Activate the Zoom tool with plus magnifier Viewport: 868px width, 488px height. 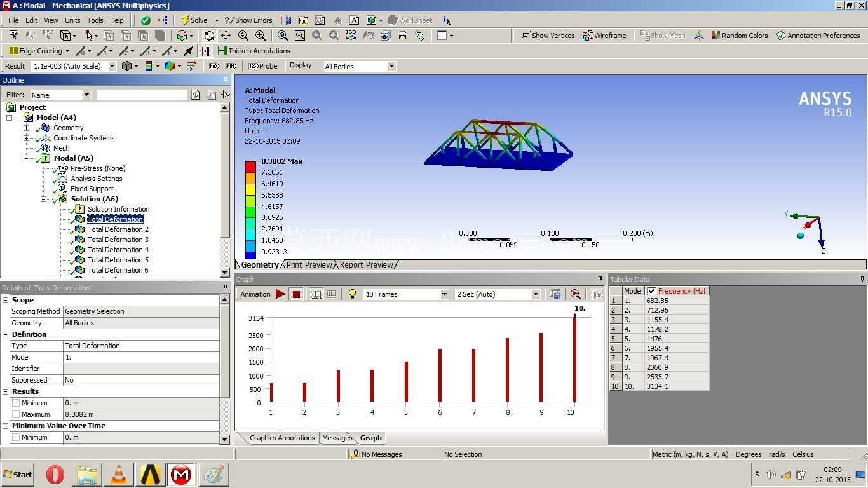click(243, 36)
